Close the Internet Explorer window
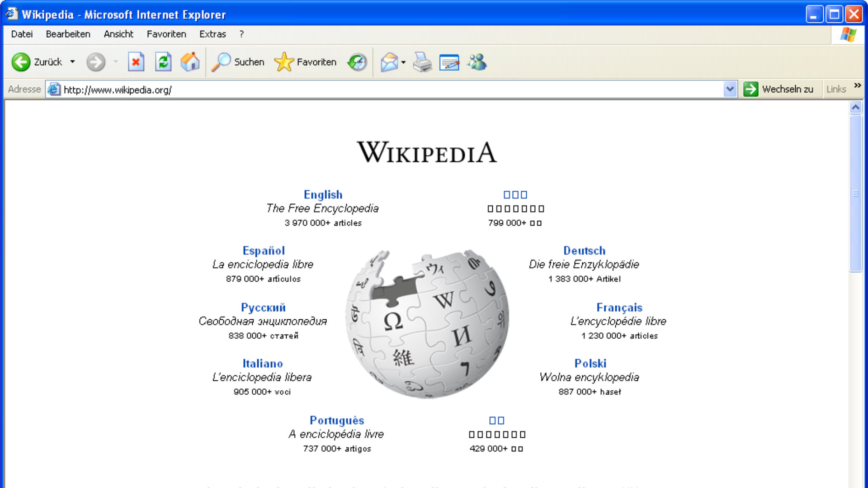The height and width of the screenshot is (488, 868). [854, 14]
